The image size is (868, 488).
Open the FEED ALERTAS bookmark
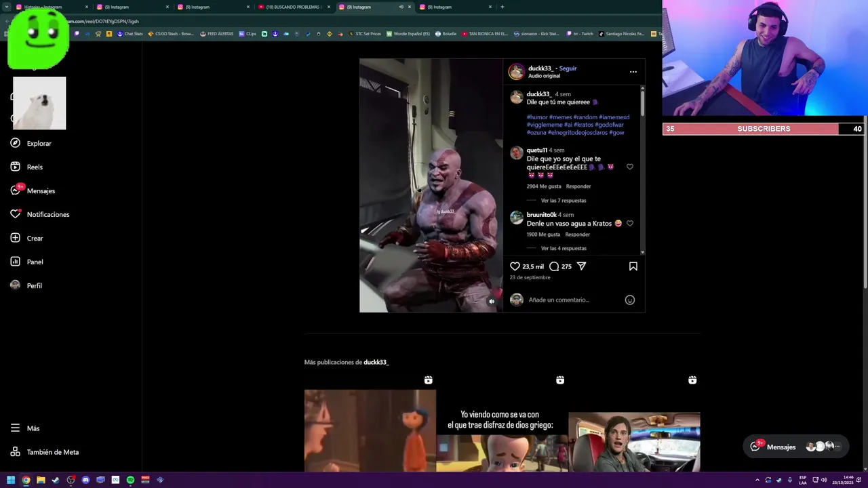pos(217,33)
